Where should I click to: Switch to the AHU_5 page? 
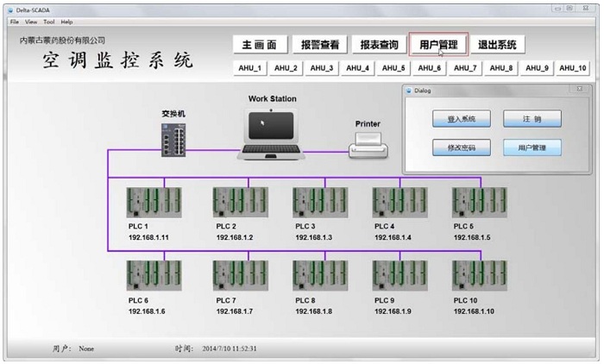point(393,68)
